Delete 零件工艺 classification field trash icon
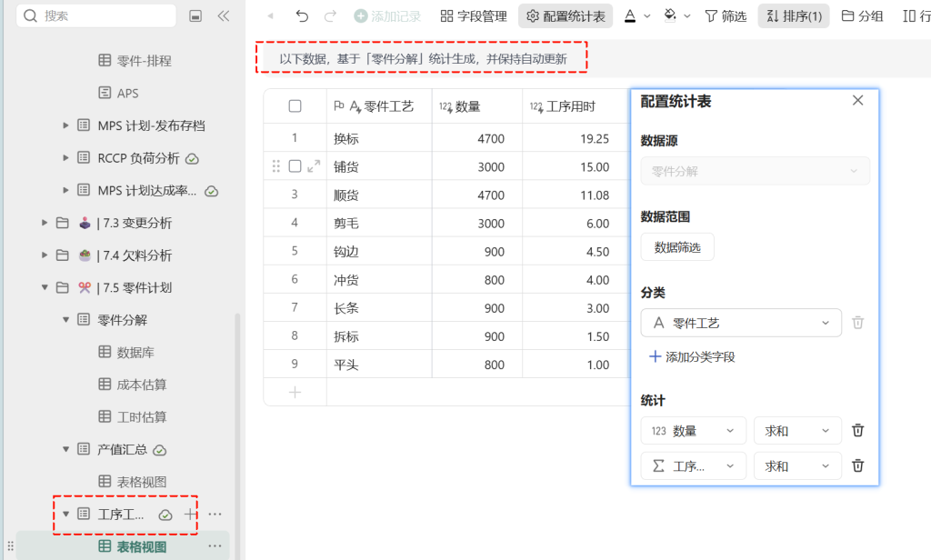This screenshot has width=931, height=560. tap(858, 323)
